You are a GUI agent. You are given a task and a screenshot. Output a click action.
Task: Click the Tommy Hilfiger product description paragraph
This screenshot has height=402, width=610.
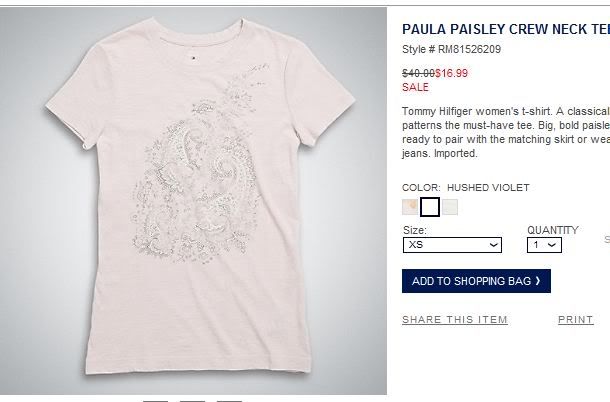(x=506, y=132)
